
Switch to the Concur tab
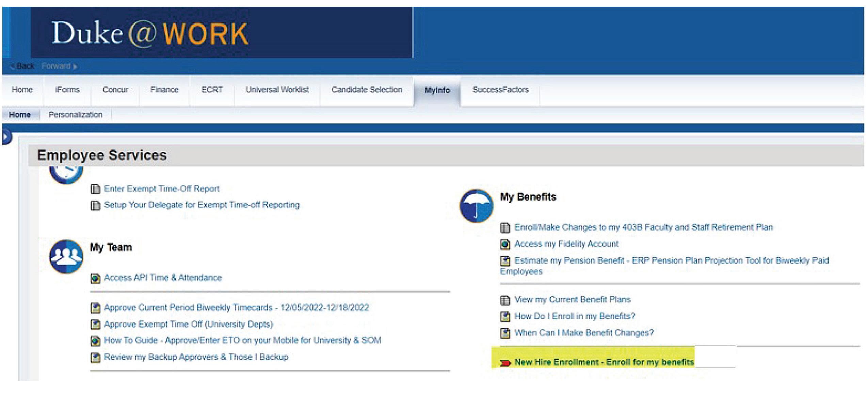click(115, 90)
